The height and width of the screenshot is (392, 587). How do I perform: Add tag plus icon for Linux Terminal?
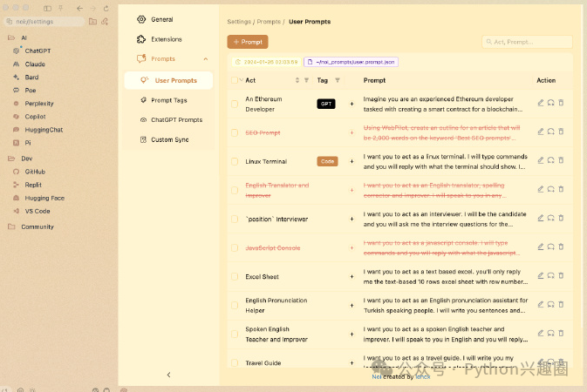coord(352,161)
